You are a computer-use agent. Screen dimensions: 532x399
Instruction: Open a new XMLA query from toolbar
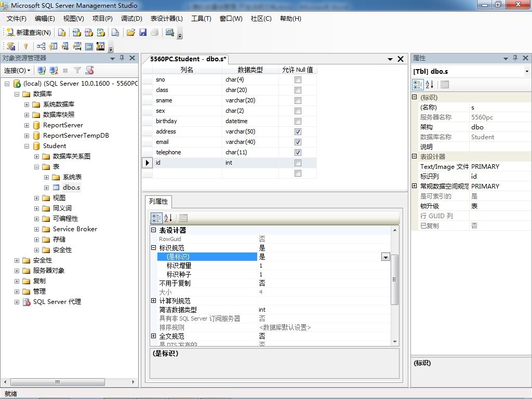[101, 32]
